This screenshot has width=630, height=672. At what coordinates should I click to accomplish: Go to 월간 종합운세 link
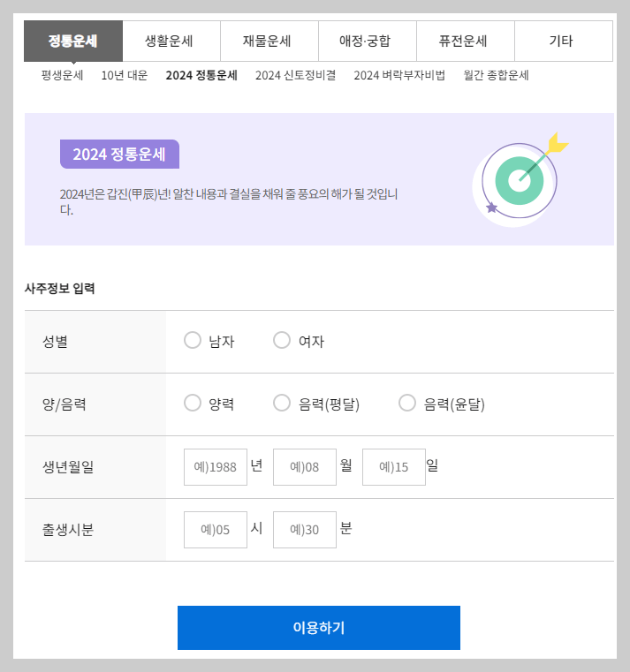(x=497, y=75)
